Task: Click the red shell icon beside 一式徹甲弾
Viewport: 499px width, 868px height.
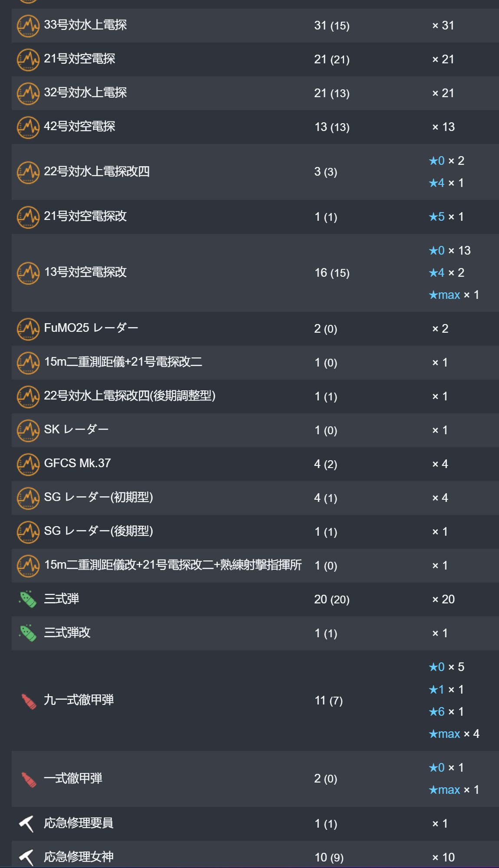Action: coord(29,779)
